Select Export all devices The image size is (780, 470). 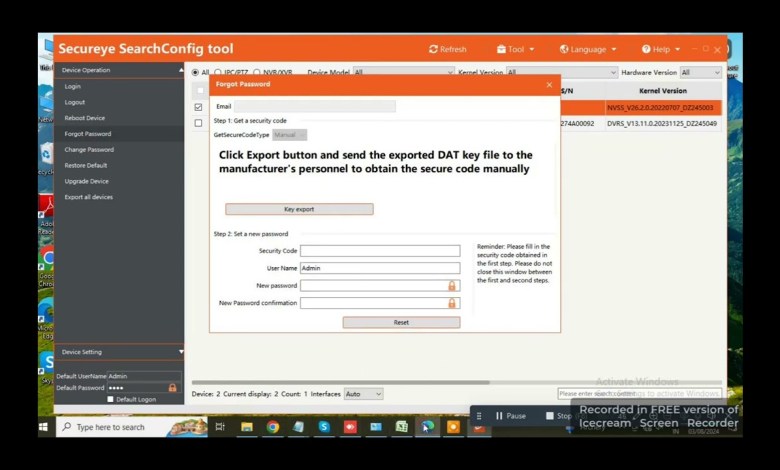(x=89, y=197)
